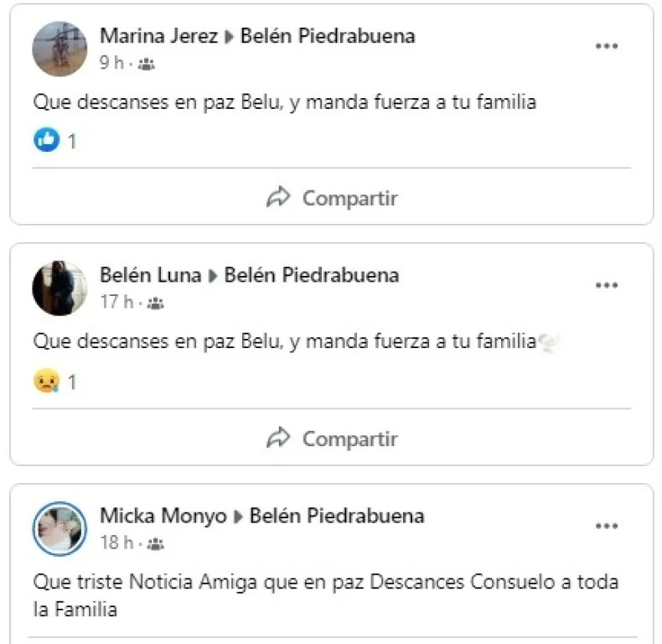The image size is (662, 644).
Task: Click Belén Luna's profile picture
Action: coord(59,288)
